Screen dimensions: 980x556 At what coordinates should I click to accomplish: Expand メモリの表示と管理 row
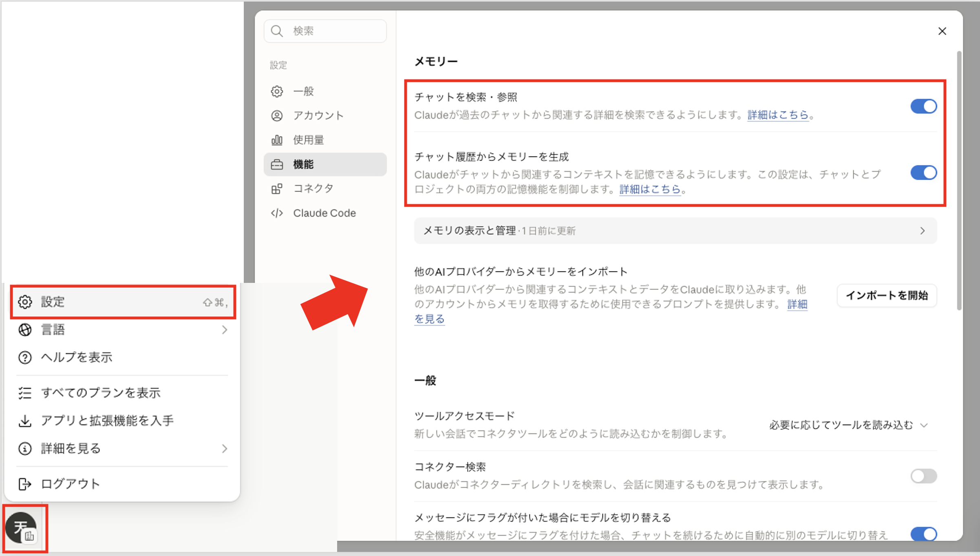[x=675, y=231]
